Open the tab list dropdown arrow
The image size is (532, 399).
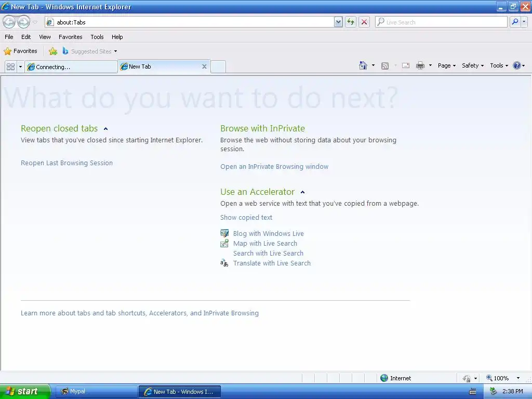[20, 66]
